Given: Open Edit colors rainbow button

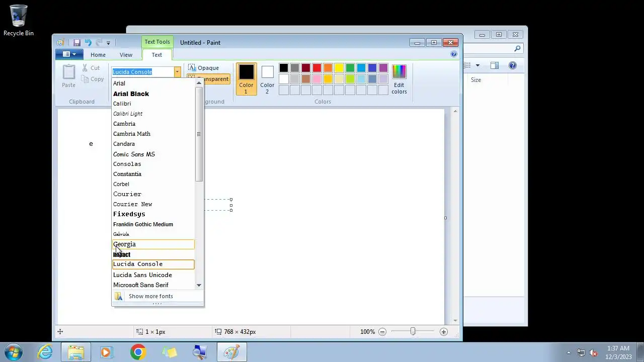Looking at the screenshot, I should point(399,79).
